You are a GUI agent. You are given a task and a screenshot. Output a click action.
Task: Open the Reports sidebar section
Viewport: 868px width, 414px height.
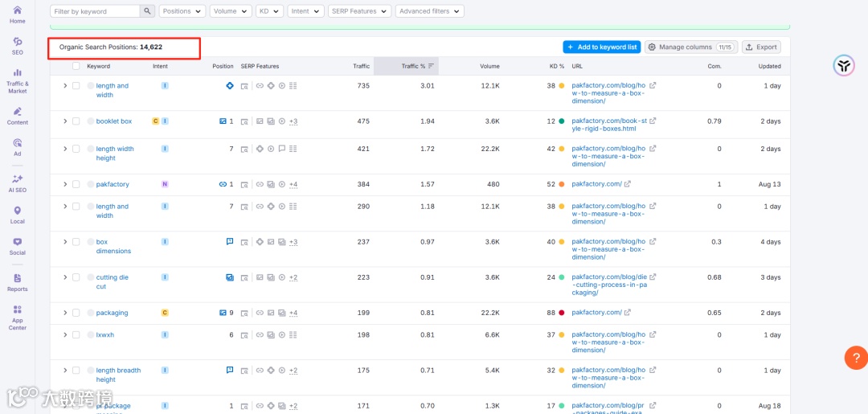[x=17, y=282]
